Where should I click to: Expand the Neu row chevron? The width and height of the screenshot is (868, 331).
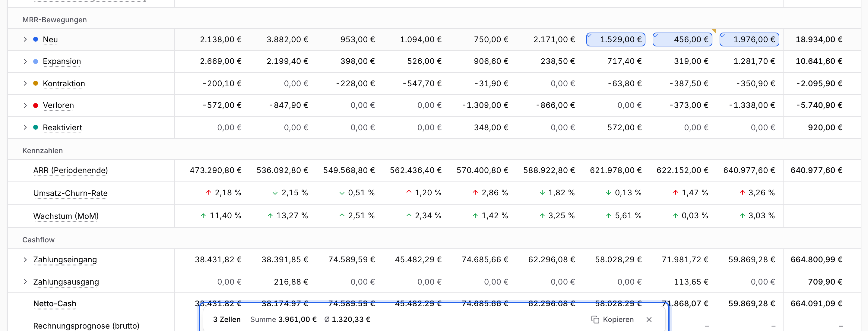25,39
